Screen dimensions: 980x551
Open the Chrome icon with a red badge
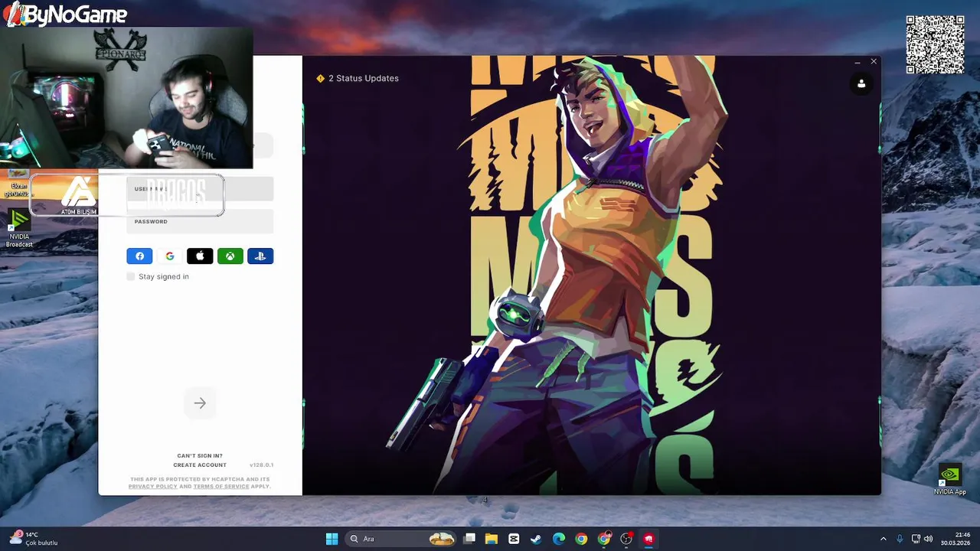click(x=604, y=539)
